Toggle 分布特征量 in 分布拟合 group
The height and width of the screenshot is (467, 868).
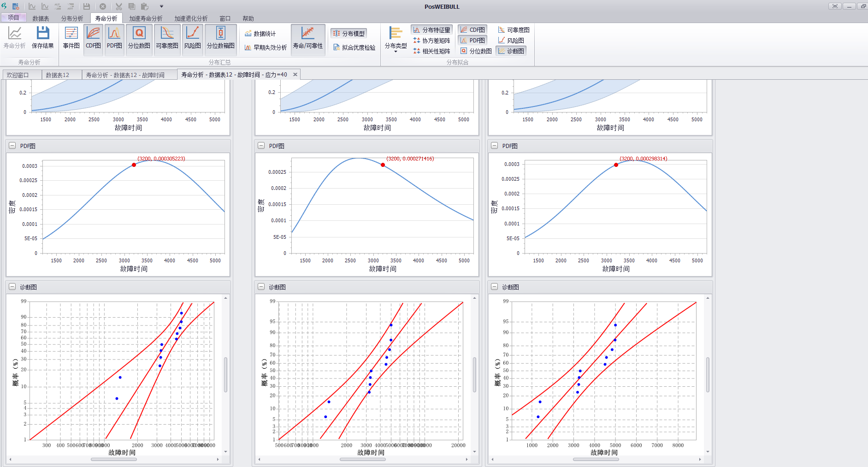[x=431, y=30]
